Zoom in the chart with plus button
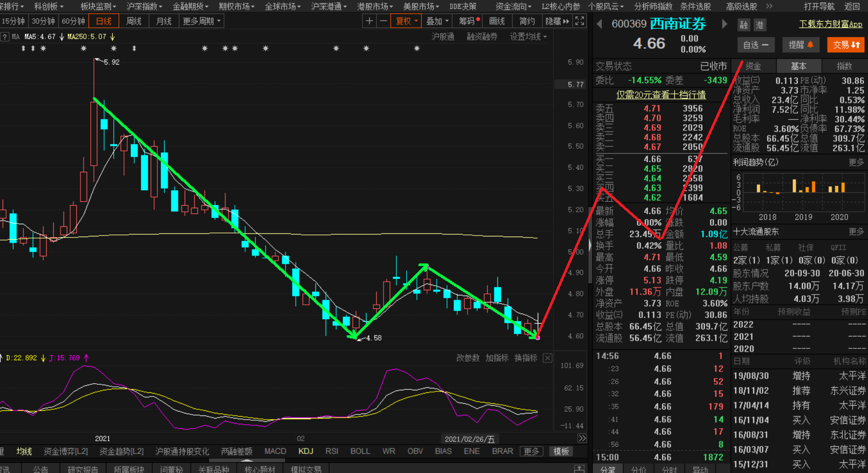868x473 pixels. coord(369,21)
